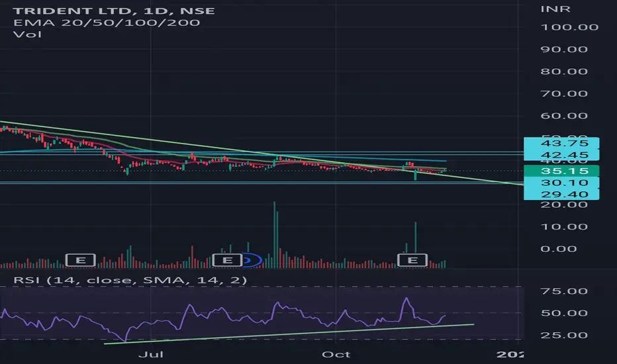The height and width of the screenshot is (364, 617).
Task: Click the INR currency label
Action: coord(555,9)
